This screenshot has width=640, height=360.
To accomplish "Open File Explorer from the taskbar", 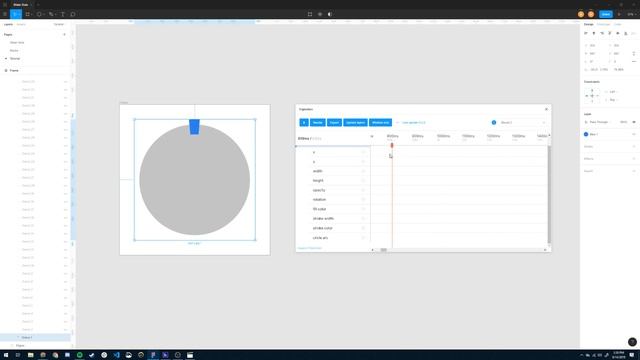I will point(30,355).
